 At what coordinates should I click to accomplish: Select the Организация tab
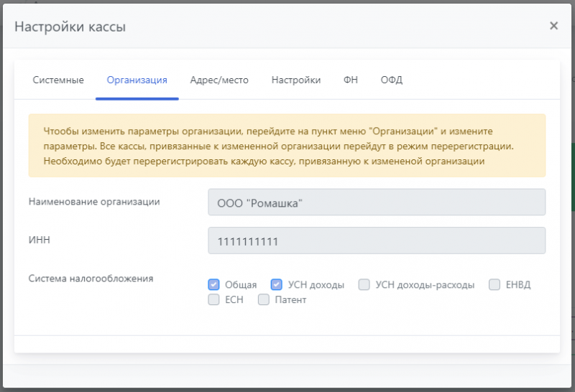137,80
